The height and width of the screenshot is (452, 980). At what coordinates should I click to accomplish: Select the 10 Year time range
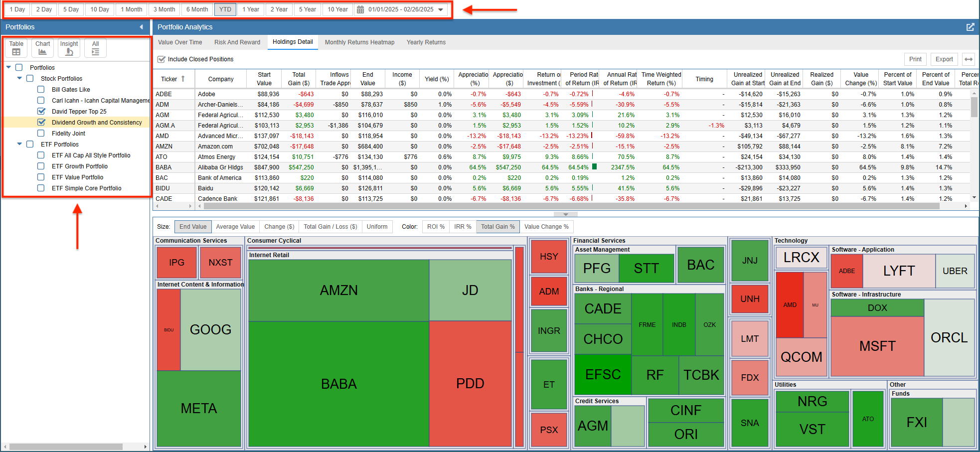337,9
